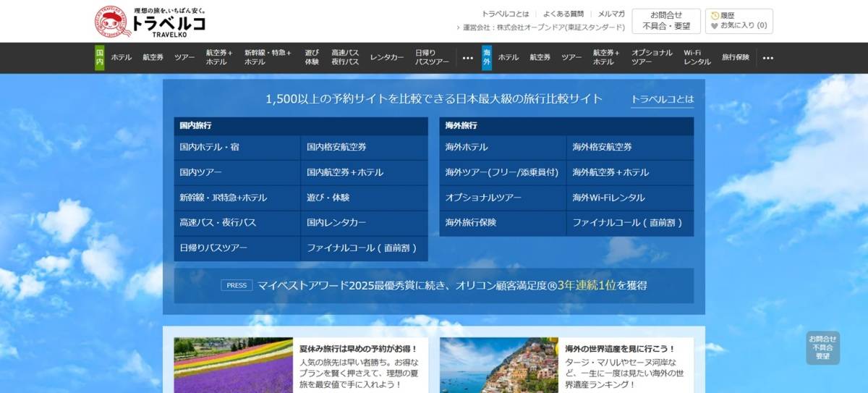Open 日帰りバスツアー panel link

(x=237, y=248)
